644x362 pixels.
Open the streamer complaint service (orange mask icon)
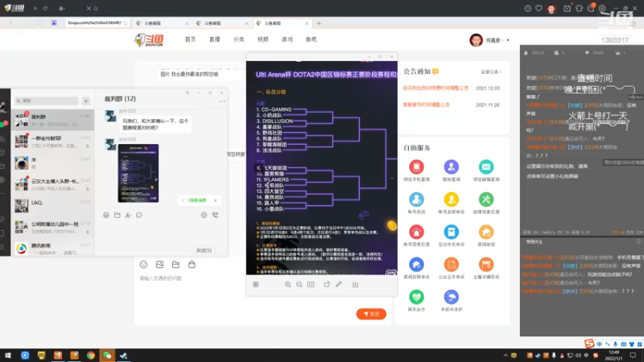click(486, 265)
